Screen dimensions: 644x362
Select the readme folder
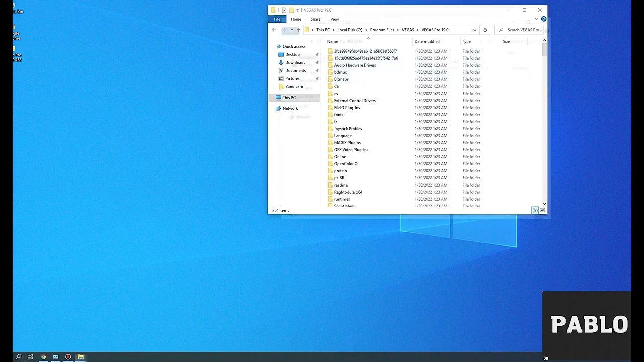(341, 185)
